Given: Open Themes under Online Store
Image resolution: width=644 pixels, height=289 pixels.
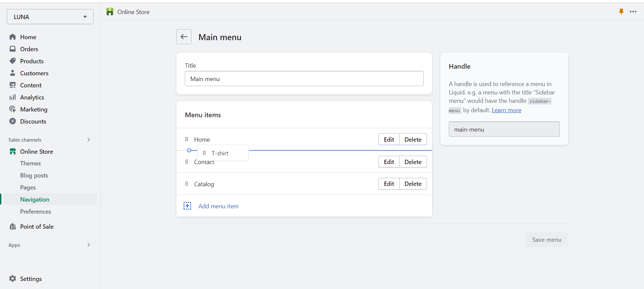Looking at the screenshot, I should click(31, 163).
